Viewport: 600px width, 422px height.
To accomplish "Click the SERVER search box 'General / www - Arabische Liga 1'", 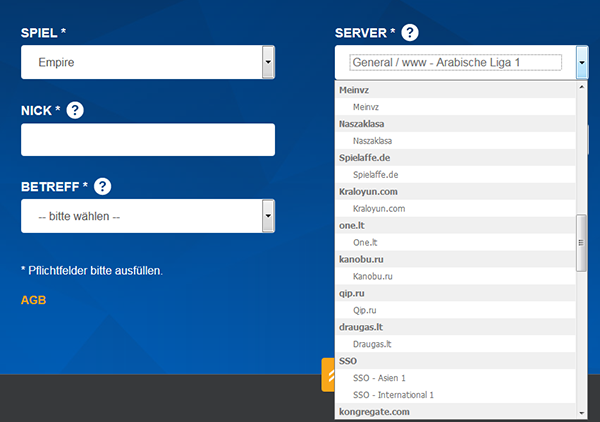I will [455, 62].
